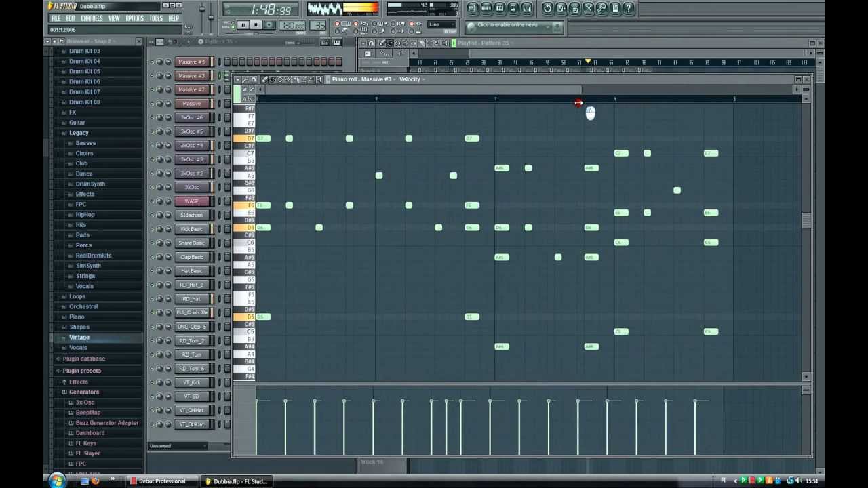Image resolution: width=868 pixels, height=488 pixels.
Task: Click the piano roll vertical scrollbar handle
Action: click(x=806, y=221)
